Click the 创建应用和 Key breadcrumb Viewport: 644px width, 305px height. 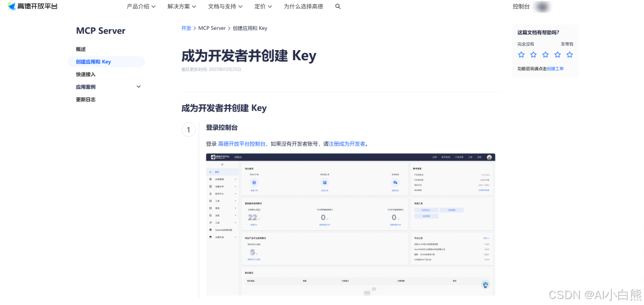[250, 29]
